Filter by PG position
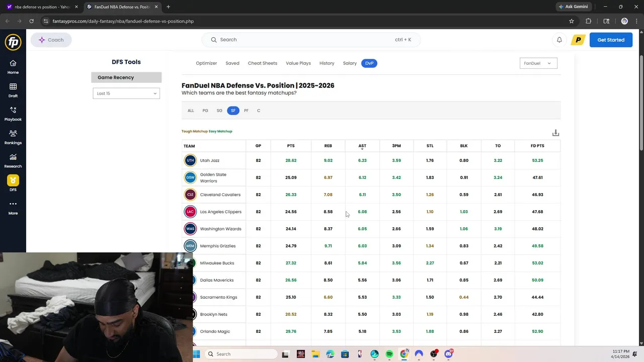644x362 pixels. [x=205, y=111]
